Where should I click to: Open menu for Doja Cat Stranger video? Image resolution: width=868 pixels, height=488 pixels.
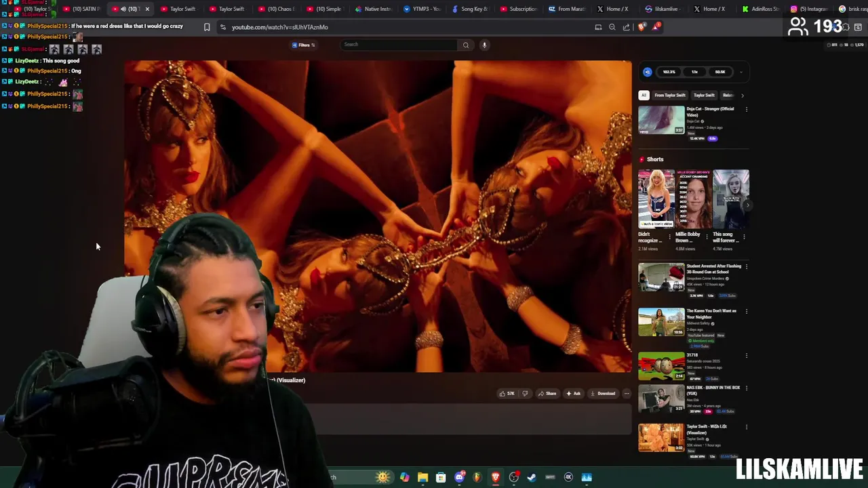point(747,109)
